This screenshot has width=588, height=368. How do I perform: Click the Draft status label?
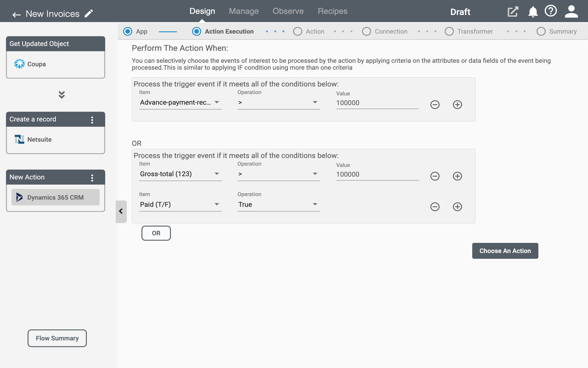click(x=460, y=12)
